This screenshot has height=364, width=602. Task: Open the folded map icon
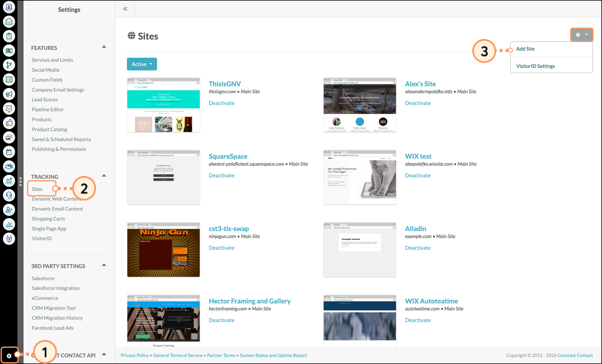(x=9, y=50)
